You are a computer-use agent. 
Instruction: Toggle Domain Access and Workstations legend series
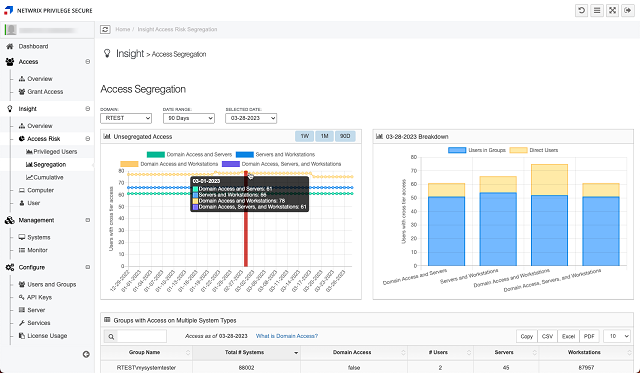point(169,164)
